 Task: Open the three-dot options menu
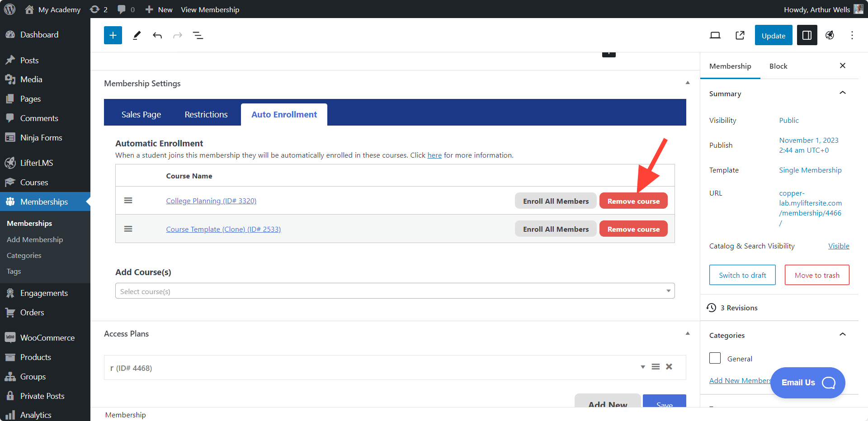(x=852, y=35)
